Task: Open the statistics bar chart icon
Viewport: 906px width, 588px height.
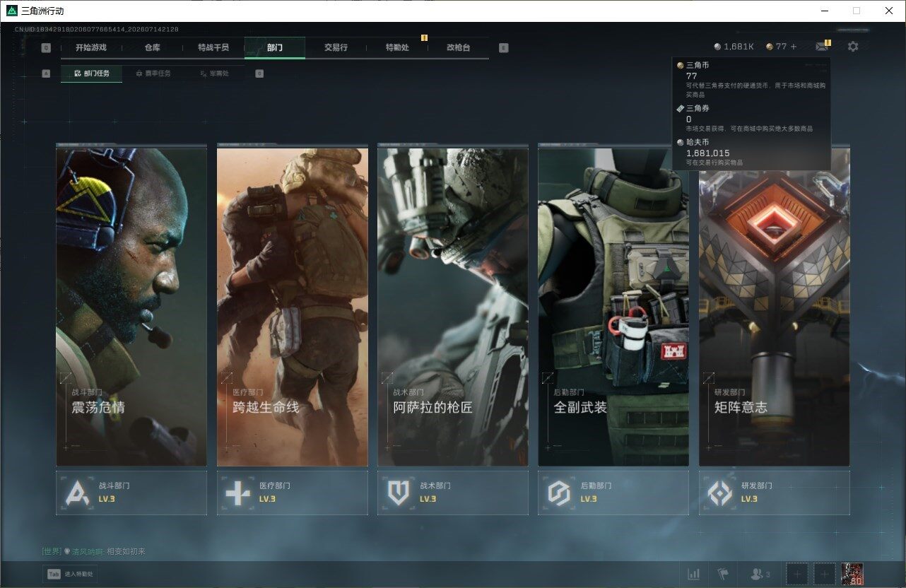Action: point(694,574)
